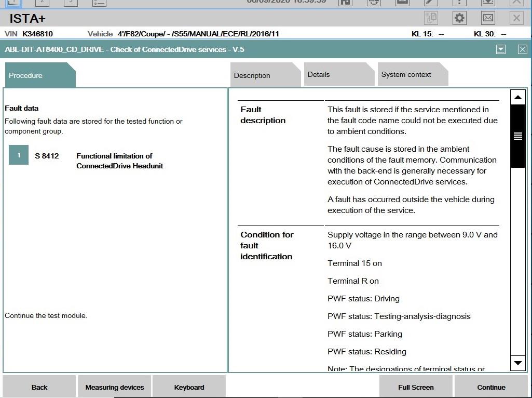Click 'Condition for fault identification' label
This screenshot has width=532, height=398.
[267, 246]
